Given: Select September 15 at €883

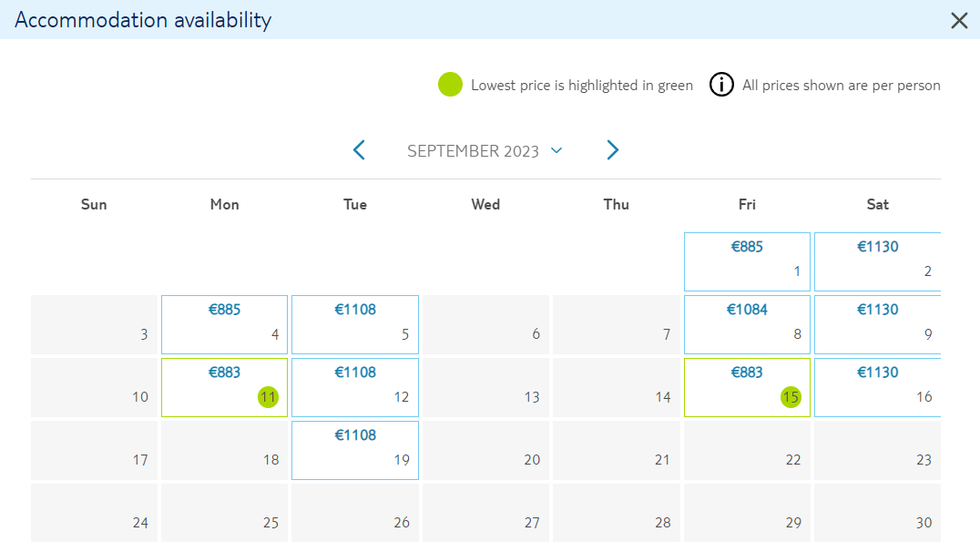Looking at the screenshot, I should 747,388.
